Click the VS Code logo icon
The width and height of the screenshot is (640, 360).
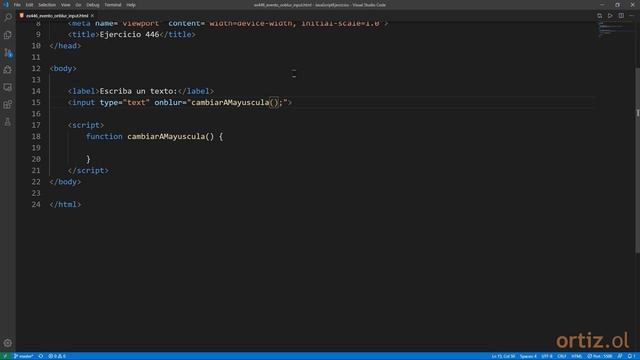(6, 5)
